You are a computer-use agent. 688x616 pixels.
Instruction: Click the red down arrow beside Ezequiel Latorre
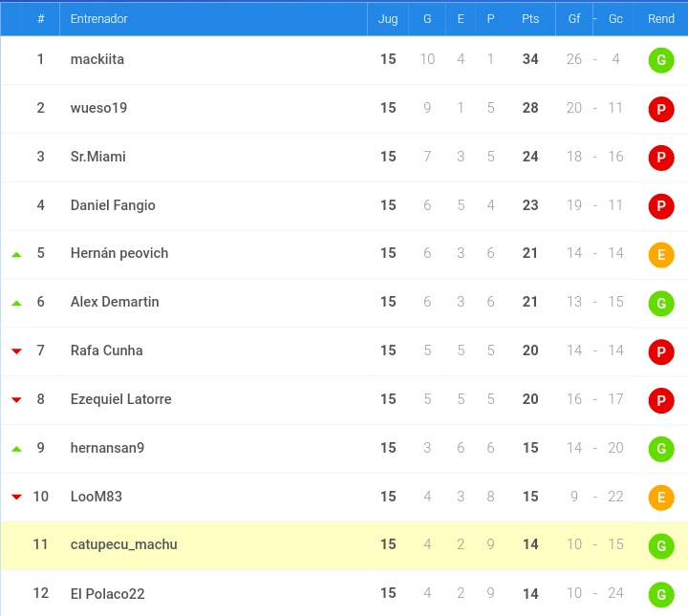pyautogui.click(x=16, y=399)
